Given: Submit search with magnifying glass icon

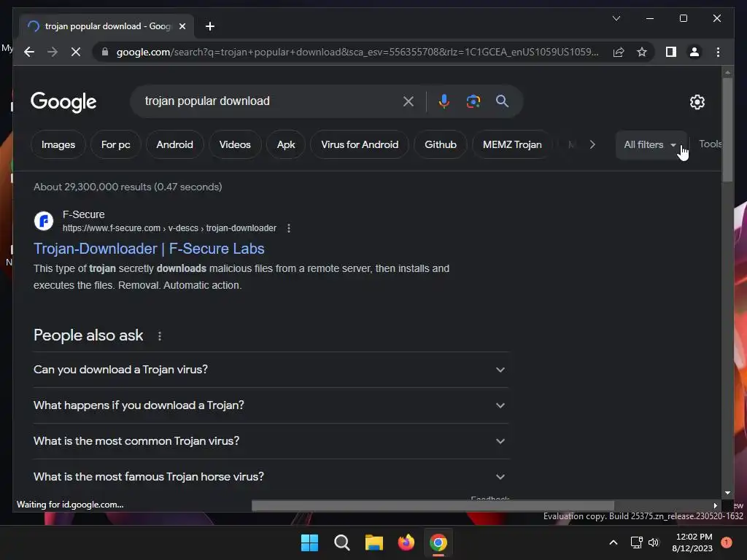Looking at the screenshot, I should point(502,101).
